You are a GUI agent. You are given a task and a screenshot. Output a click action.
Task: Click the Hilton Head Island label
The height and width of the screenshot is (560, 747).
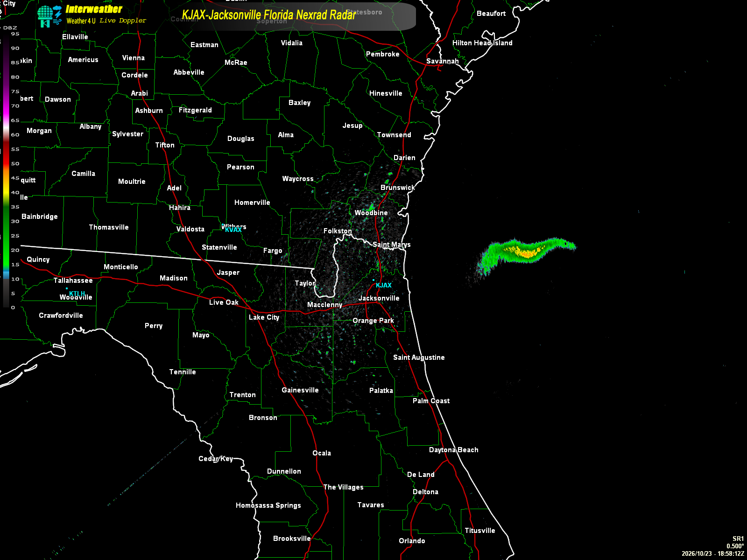click(x=482, y=43)
